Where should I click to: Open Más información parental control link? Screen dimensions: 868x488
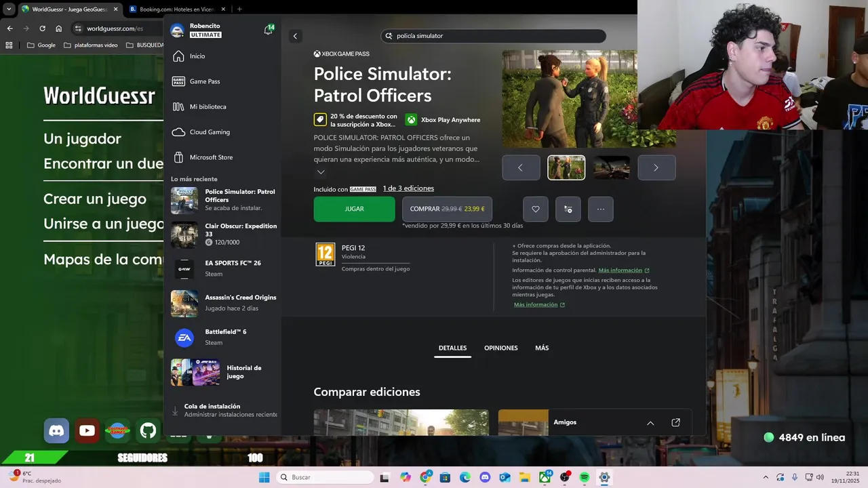pyautogui.click(x=624, y=270)
